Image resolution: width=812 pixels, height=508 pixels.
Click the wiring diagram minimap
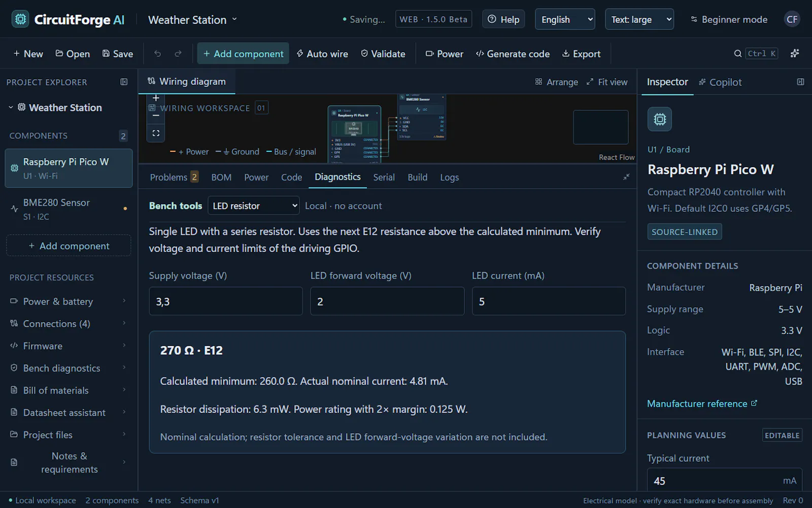601,127
